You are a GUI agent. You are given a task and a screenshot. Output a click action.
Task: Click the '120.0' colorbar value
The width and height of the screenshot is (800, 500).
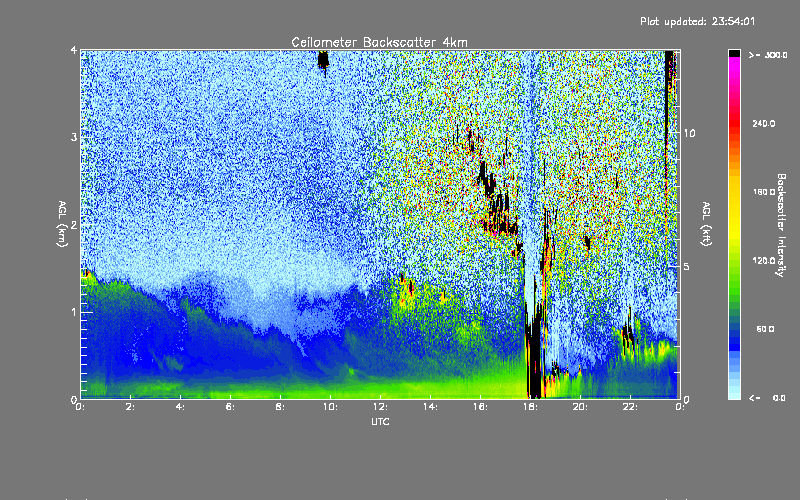[764, 260]
